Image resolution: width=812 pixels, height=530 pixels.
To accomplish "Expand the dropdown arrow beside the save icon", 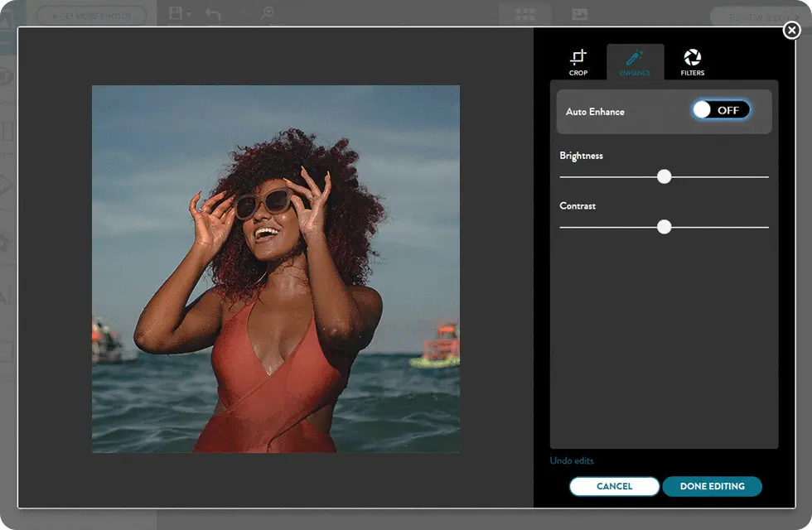I will coord(189,15).
